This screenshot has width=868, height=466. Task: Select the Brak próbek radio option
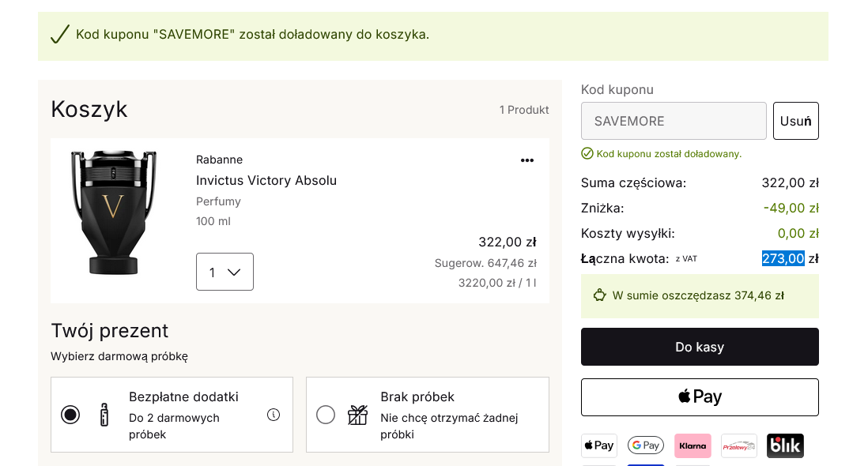tap(326, 415)
